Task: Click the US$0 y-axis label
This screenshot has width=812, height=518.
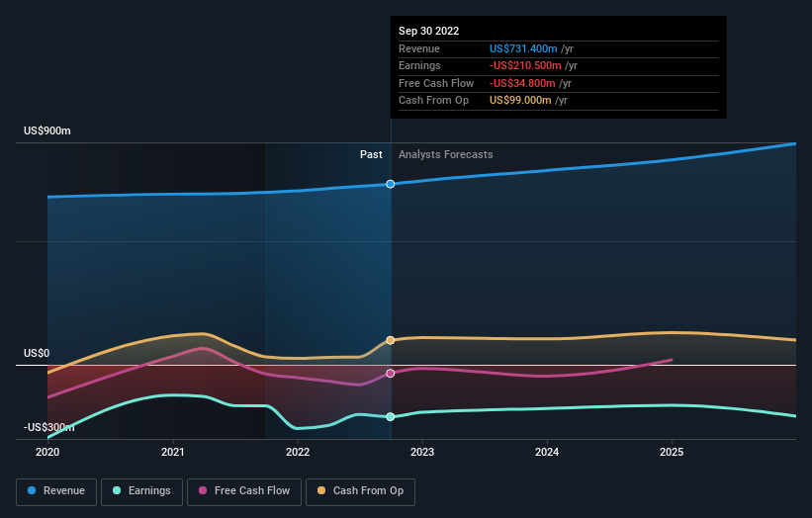Action: point(37,354)
